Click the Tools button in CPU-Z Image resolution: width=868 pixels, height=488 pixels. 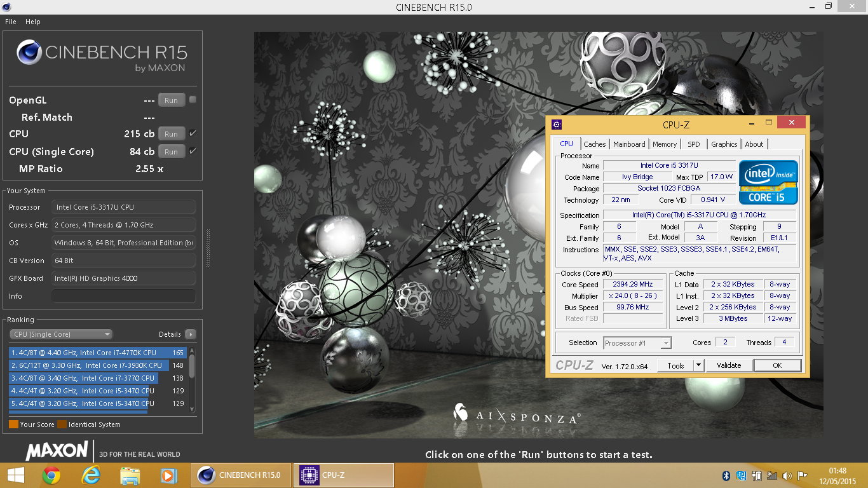(x=675, y=365)
